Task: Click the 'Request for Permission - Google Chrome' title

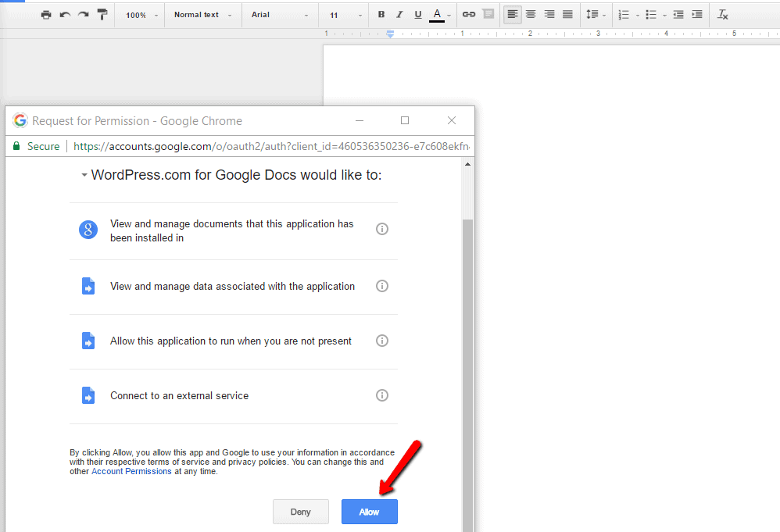Action: 138,121
